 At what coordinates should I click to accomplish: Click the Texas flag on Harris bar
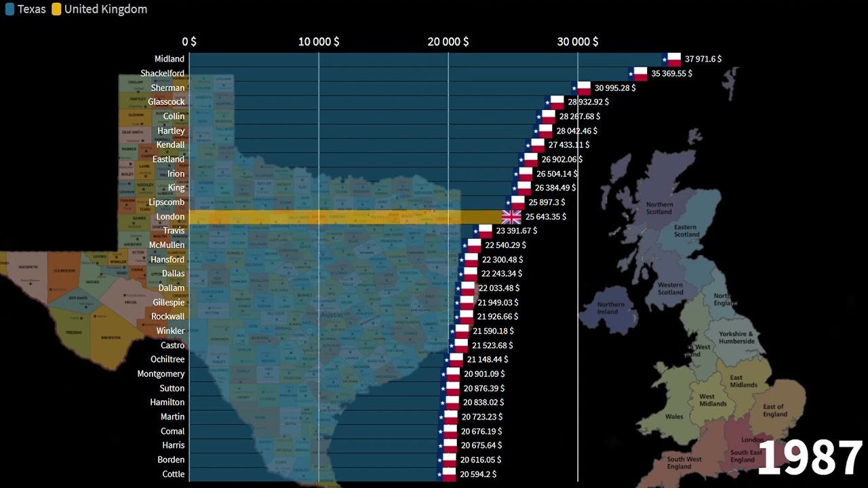point(447,445)
